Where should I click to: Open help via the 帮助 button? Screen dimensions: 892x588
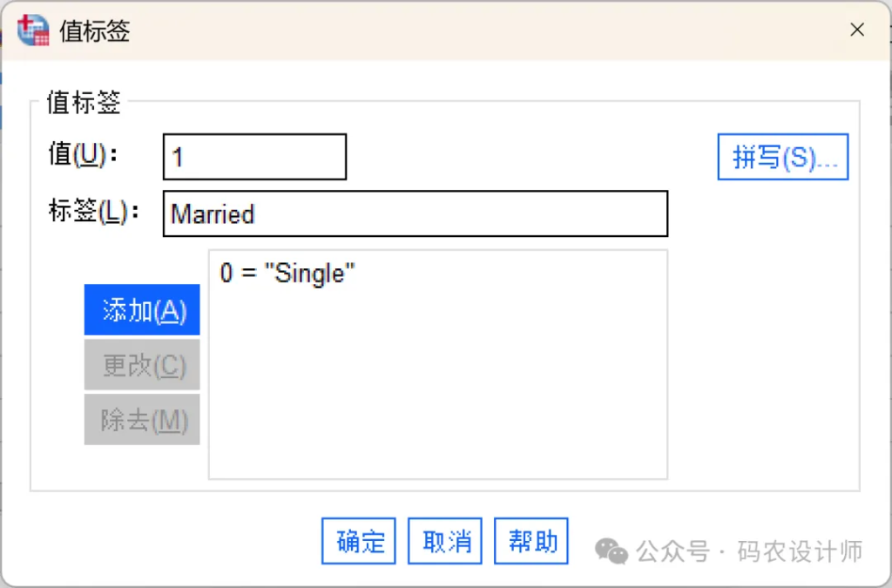point(531,541)
